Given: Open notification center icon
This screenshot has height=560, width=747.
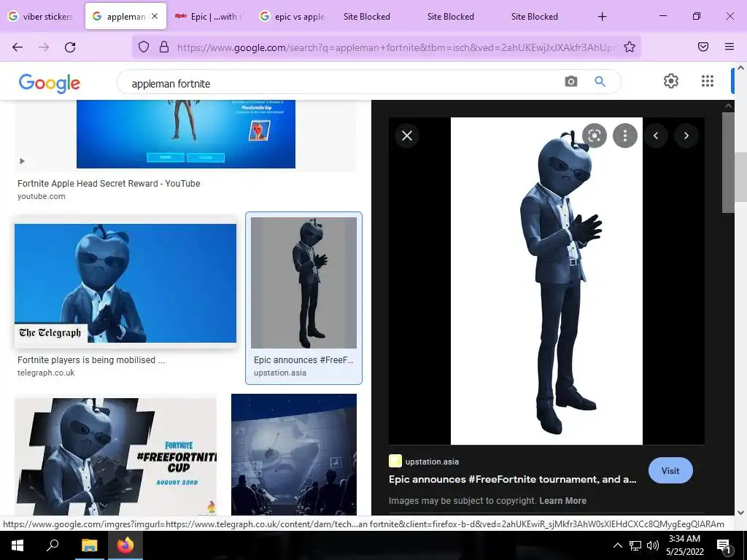Looking at the screenshot, I should [724, 545].
